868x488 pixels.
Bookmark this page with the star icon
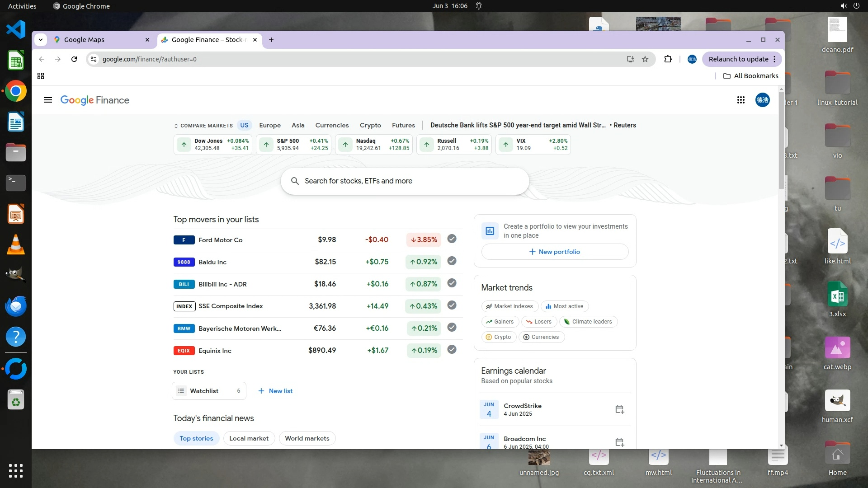[x=645, y=59]
